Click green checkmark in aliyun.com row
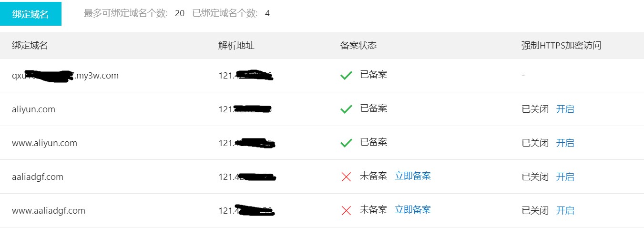 click(347, 109)
